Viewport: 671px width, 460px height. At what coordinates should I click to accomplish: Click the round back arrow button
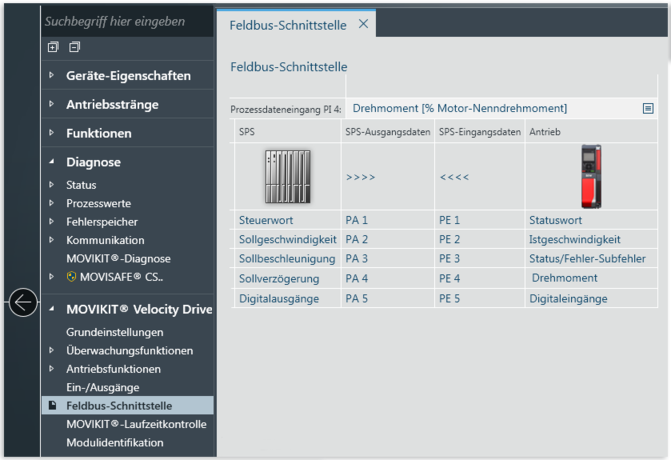[x=23, y=302]
